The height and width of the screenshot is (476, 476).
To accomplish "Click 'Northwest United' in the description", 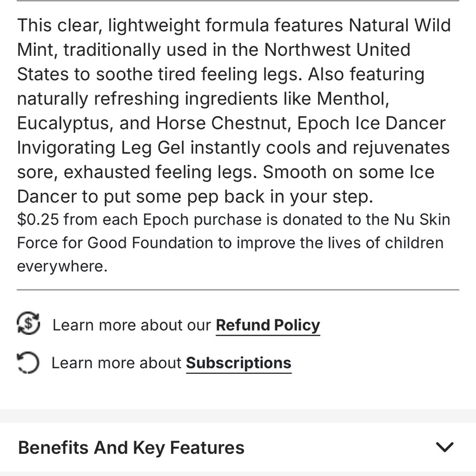I will click(337, 50).
